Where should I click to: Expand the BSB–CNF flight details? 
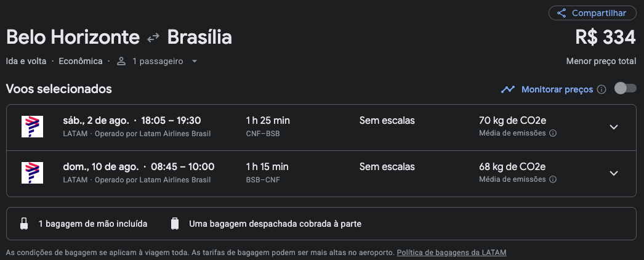(x=614, y=173)
